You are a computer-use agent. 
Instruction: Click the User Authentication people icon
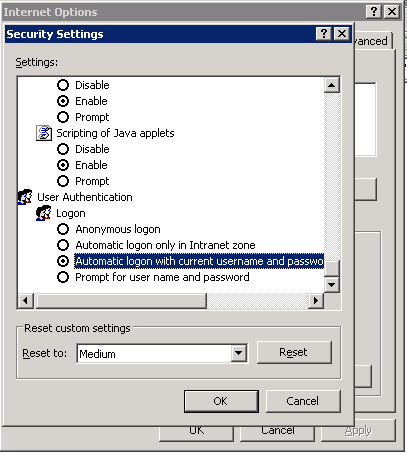coord(25,197)
